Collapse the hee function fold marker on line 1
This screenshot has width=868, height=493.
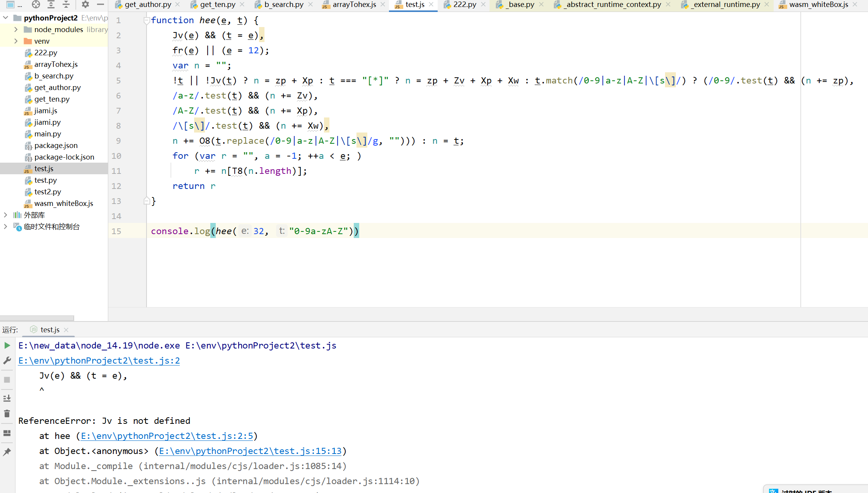point(147,20)
